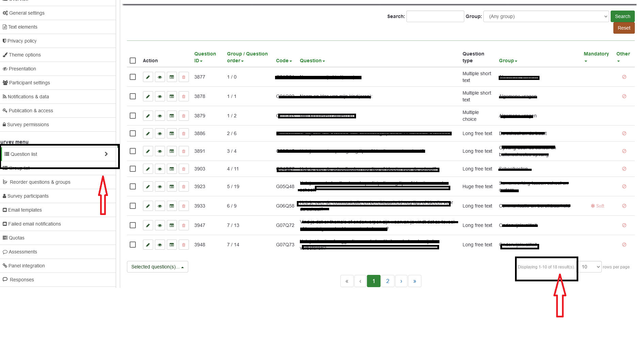This screenshot has width=644, height=347.
Task: Tick the select-all checkbox in the table header
Action: click(133, 61)
